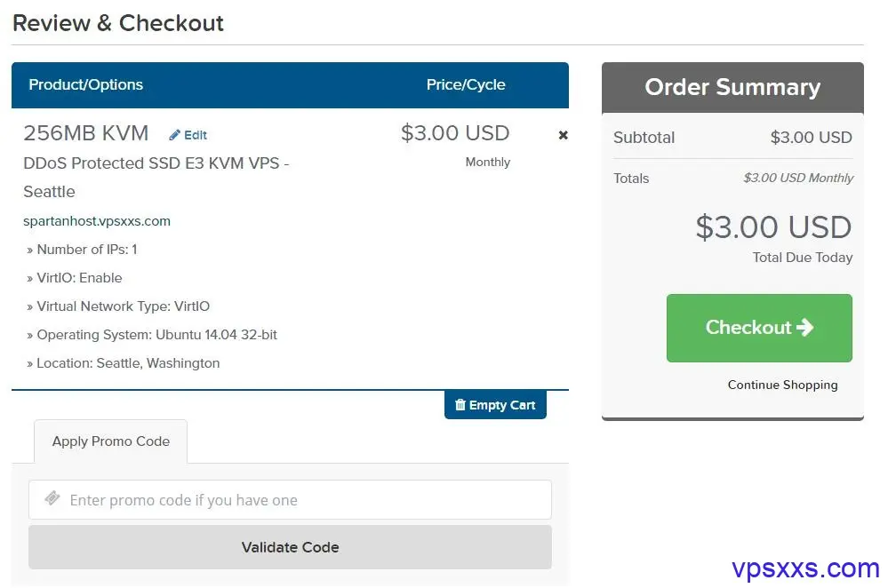This screenshot has width=888, height=588.
Task: Click the Price/Cycle column header
Action: [x=466, y=85]
